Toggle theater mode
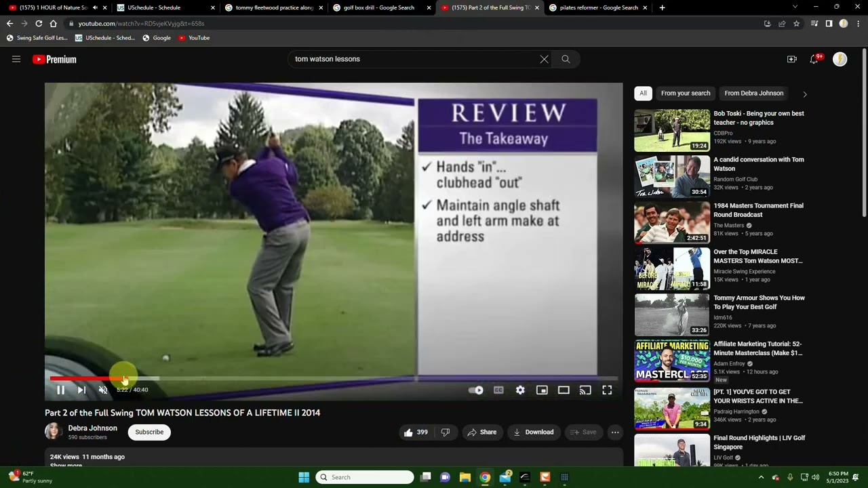 (x=564, y=390)
